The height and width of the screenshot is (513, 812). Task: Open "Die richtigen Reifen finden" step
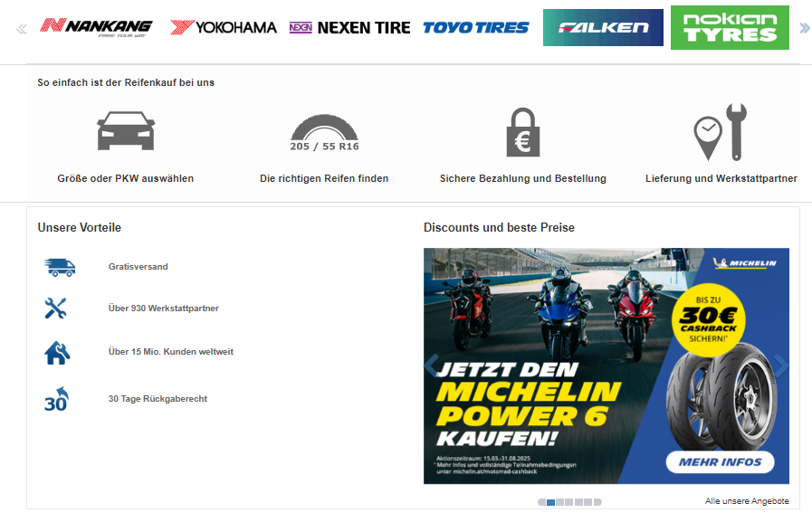[324, 178]
